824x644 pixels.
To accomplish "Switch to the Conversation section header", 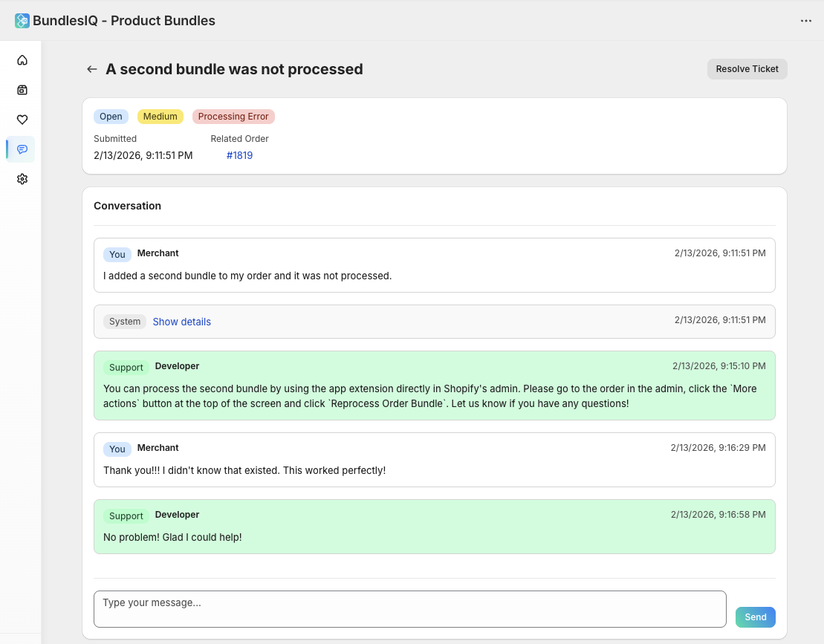I will coord(127,206).
